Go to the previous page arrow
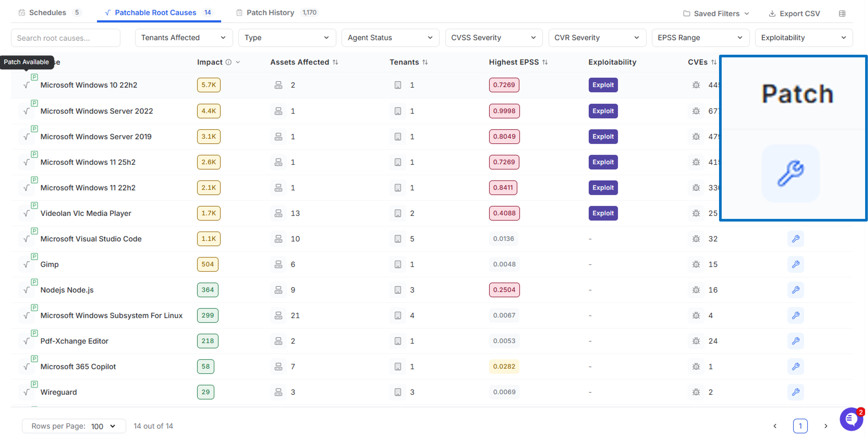The image size is (868, 438). (x=775, y=426)
